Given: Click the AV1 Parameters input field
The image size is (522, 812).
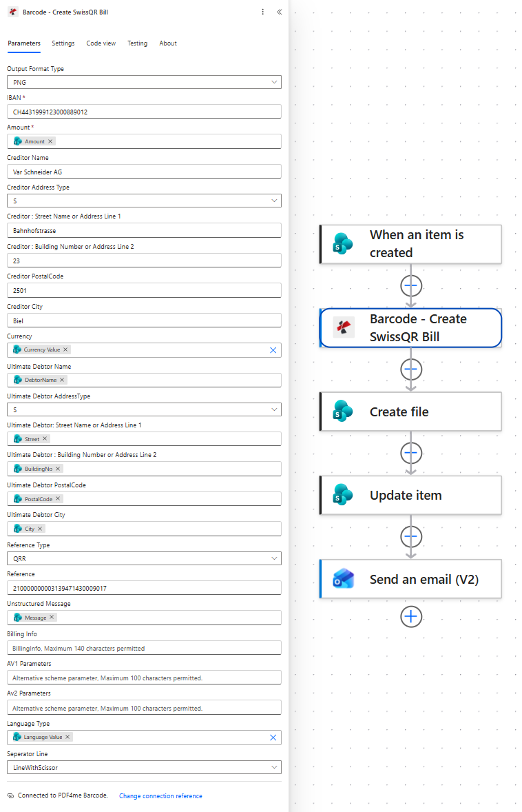Looking at the screenshot, I should pyautogui.click(x=144, y=678).
